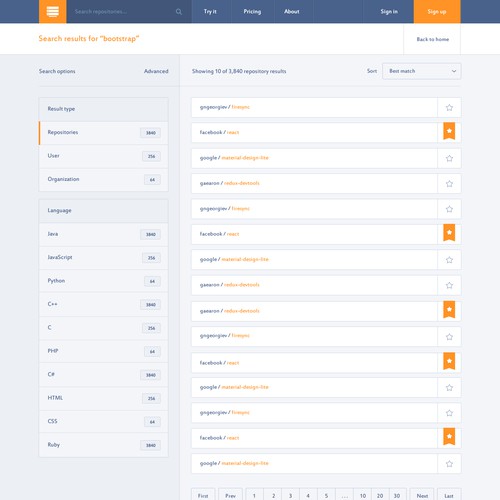Viewport: 500px width, 500px height.
Task: Filter by C++ language
Action: pos(104,304)
